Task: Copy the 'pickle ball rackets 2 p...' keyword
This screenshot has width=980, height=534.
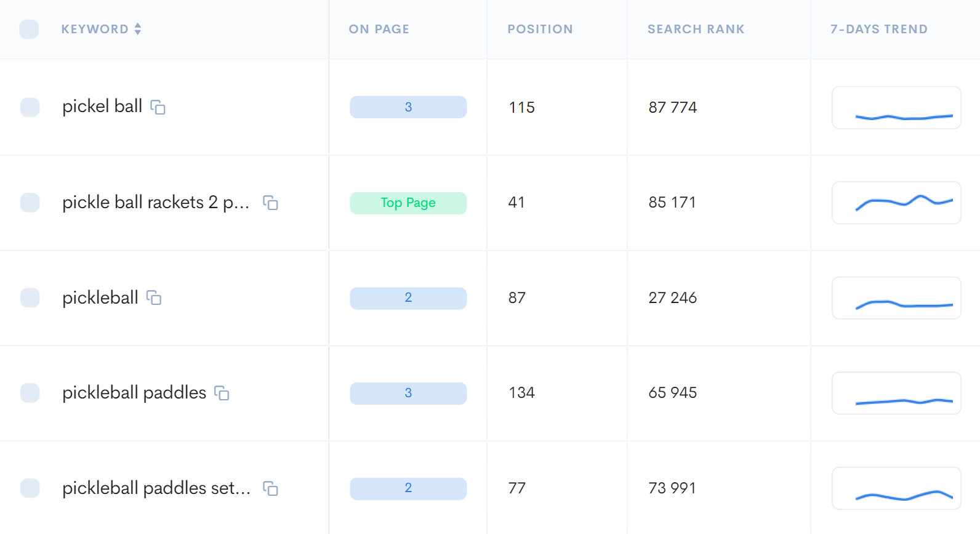Action: pyautogui.click(x=270, y=203)
